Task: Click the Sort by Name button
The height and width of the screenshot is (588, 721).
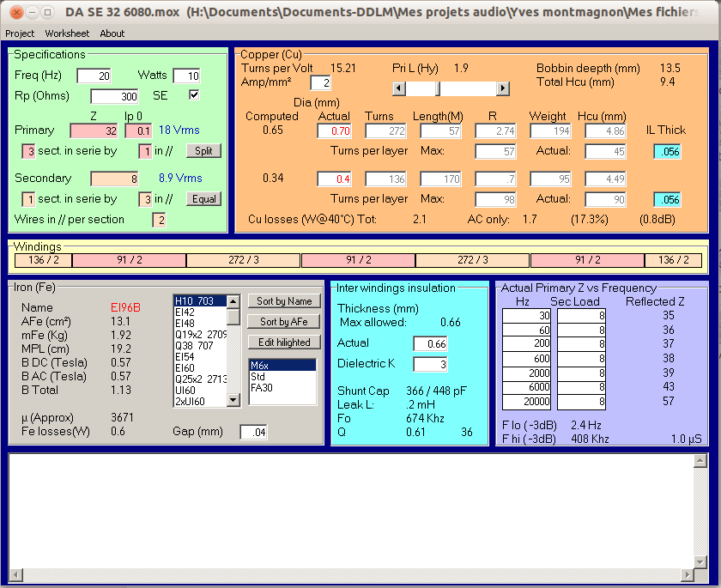Action: pos(284,301)
